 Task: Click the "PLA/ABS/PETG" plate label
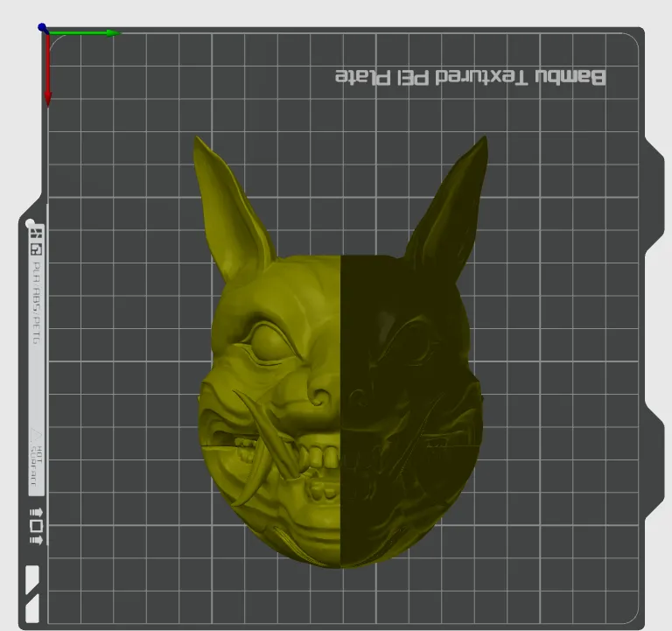37,303
